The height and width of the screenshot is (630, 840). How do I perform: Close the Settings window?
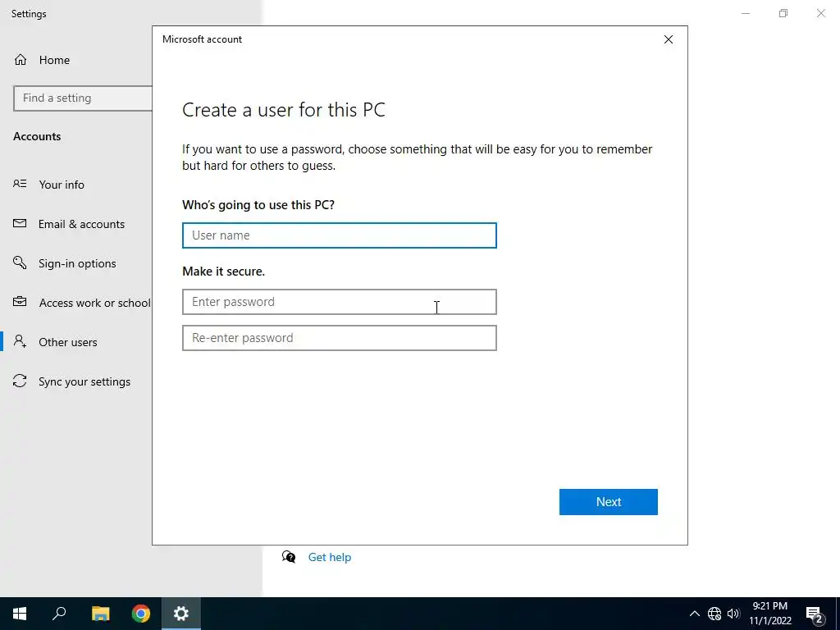point(820,13)
